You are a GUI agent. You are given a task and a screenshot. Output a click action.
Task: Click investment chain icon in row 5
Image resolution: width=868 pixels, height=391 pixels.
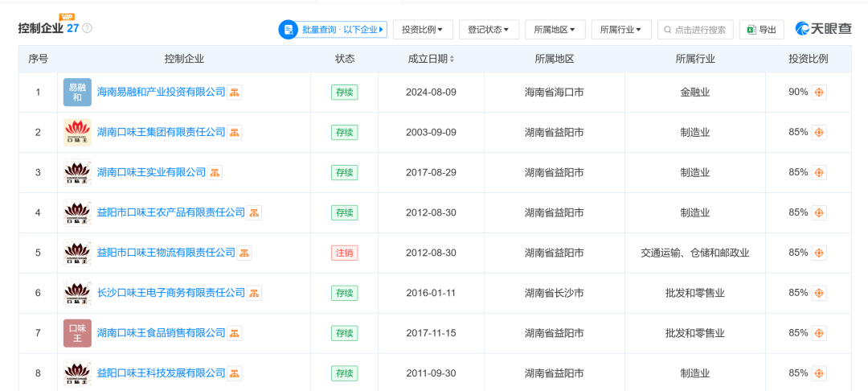(x=819, y=253)
